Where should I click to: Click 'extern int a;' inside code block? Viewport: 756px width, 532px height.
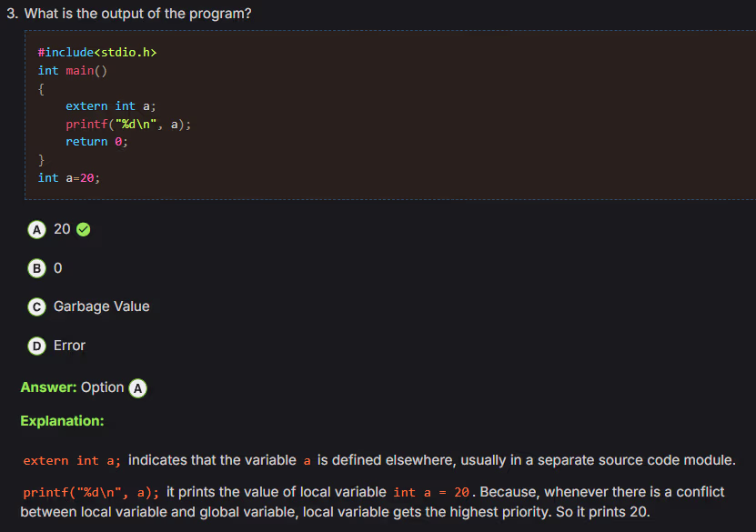click(111, 106)
